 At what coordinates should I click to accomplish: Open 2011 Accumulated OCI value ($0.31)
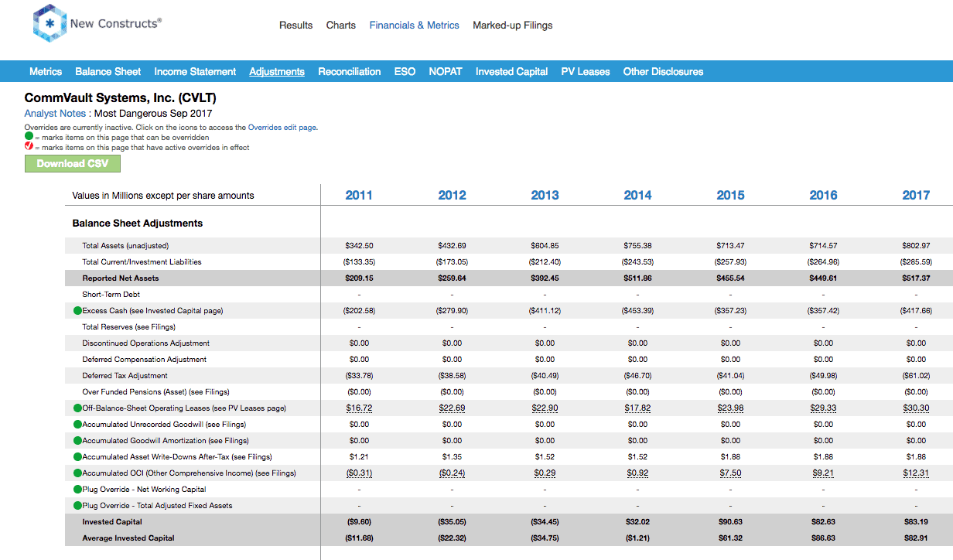[x=360, y=473]
